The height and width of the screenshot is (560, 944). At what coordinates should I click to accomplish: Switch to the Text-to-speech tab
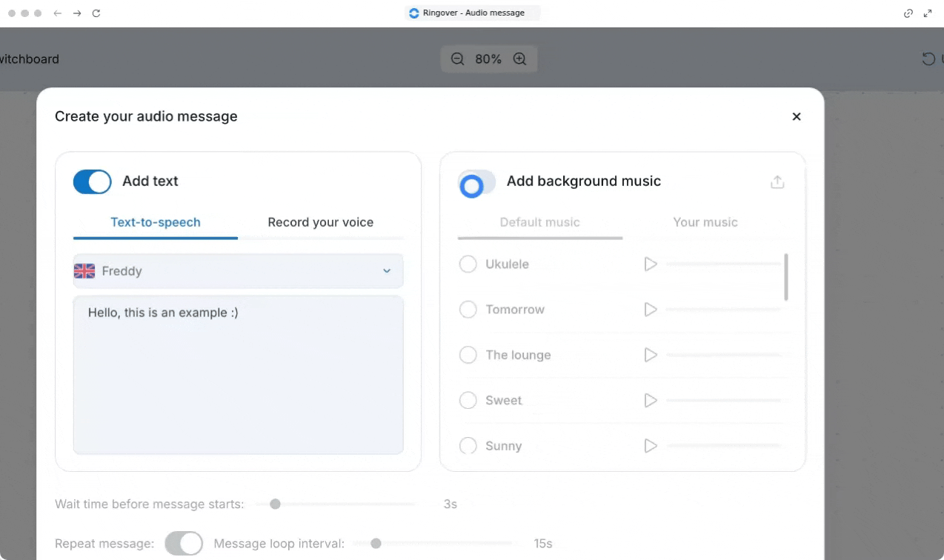[156, 222]
